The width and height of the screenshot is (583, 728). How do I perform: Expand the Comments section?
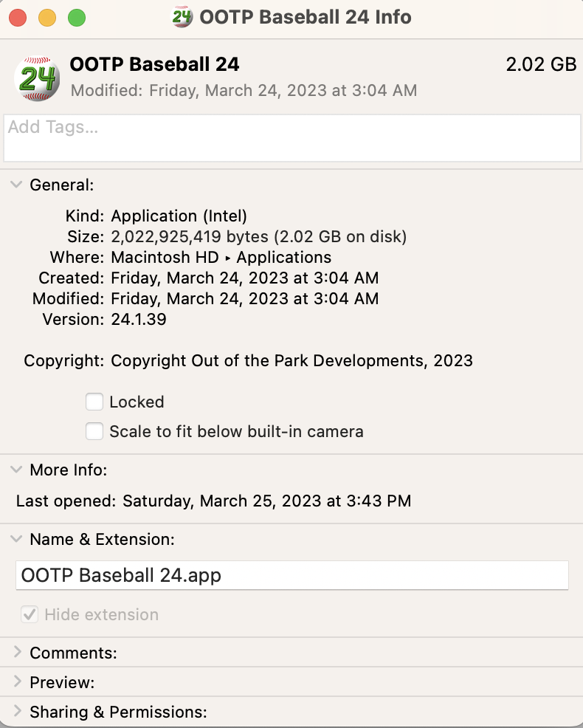[16, 653]
